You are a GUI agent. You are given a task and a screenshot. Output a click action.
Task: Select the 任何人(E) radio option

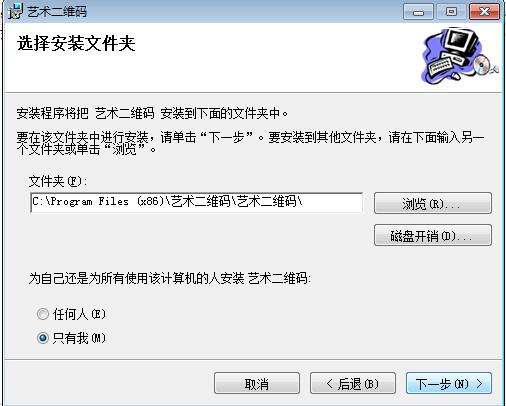[42, 314]
